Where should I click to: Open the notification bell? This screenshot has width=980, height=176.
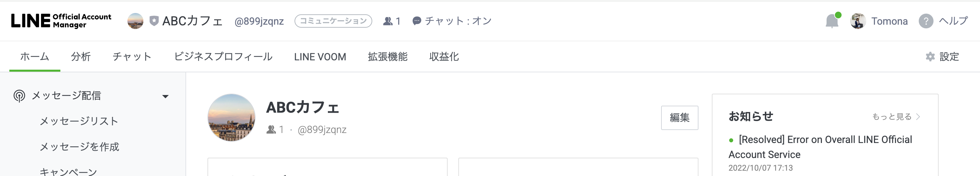(x=832, y=21)
